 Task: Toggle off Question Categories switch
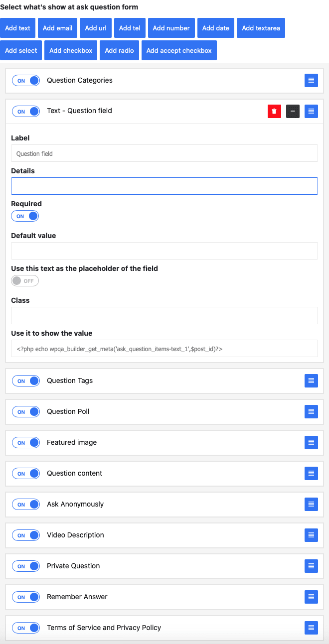pos(26,81)
